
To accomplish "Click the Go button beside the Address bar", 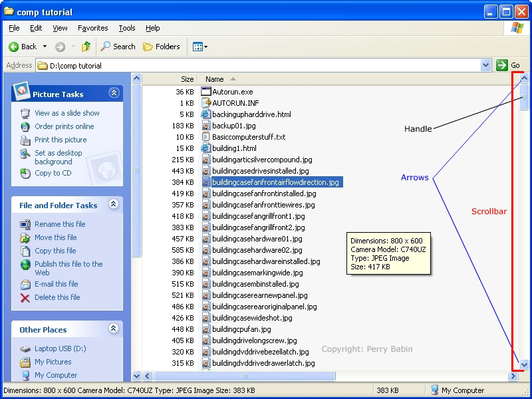I will coord(508,65).
